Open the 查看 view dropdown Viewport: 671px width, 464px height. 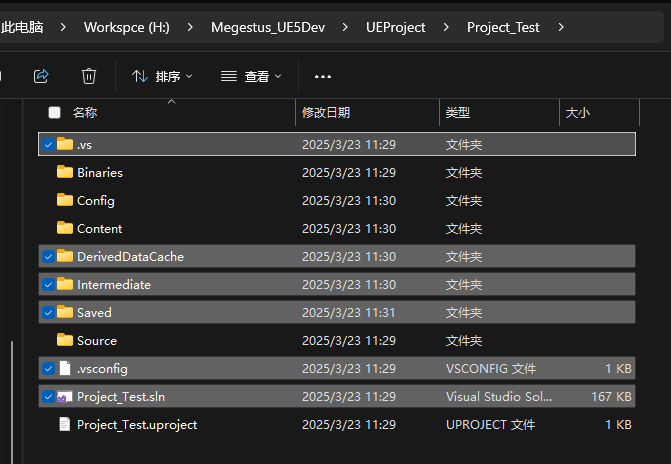pos(251,77)
